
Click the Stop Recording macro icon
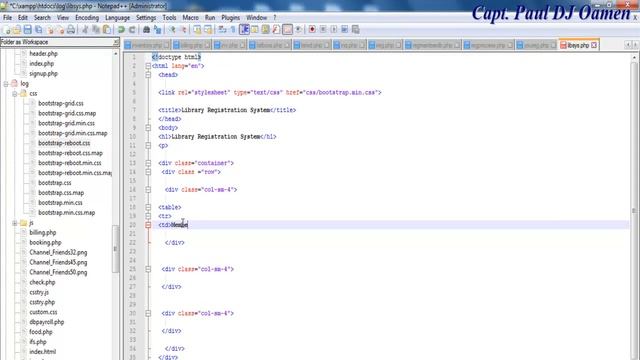click(323, 29)
